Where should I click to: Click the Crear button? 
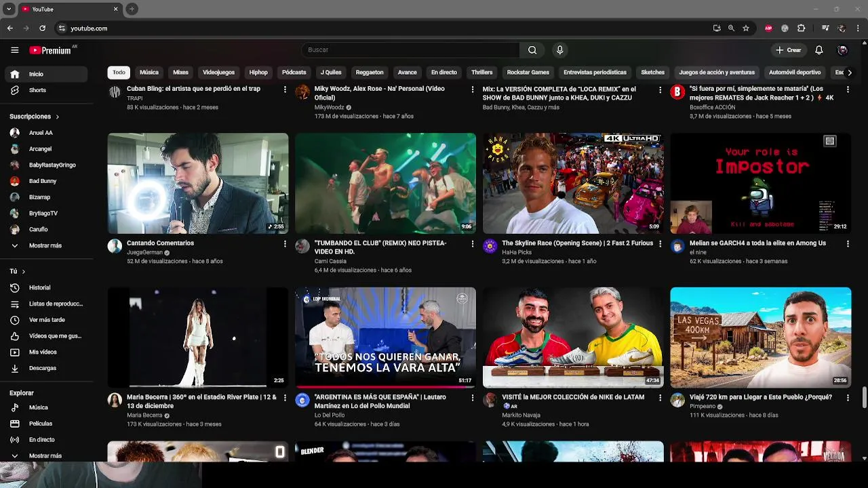(x=788, y=49)
